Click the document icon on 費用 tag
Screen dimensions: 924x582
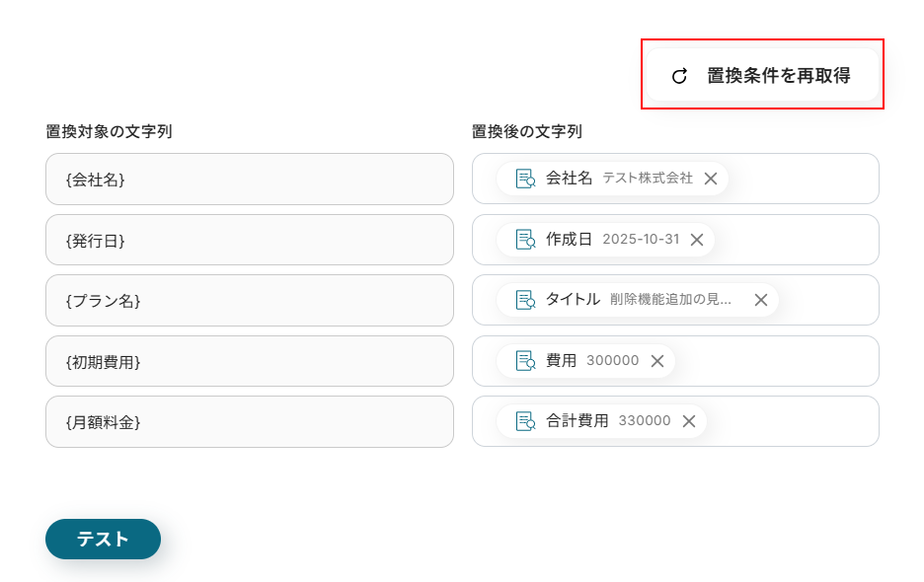pos(525,361)
